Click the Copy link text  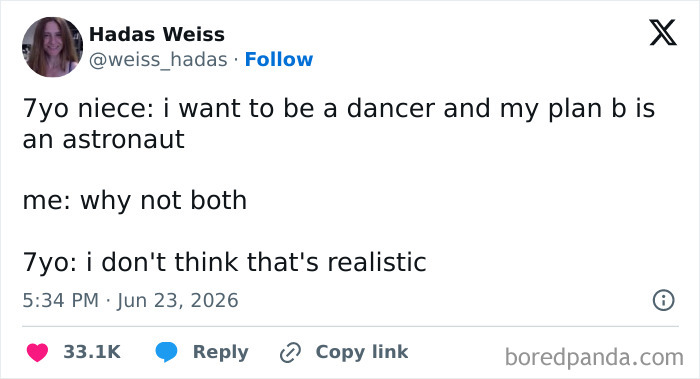(362, 352)
